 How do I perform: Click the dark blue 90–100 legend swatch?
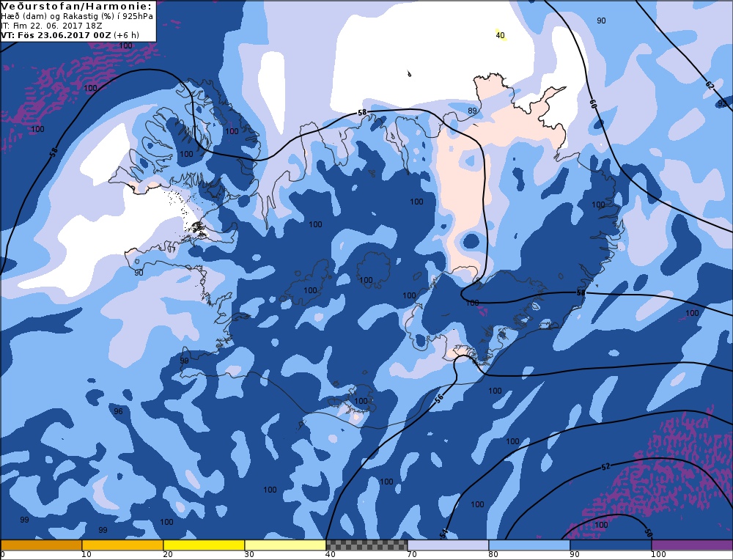point(611,545)
